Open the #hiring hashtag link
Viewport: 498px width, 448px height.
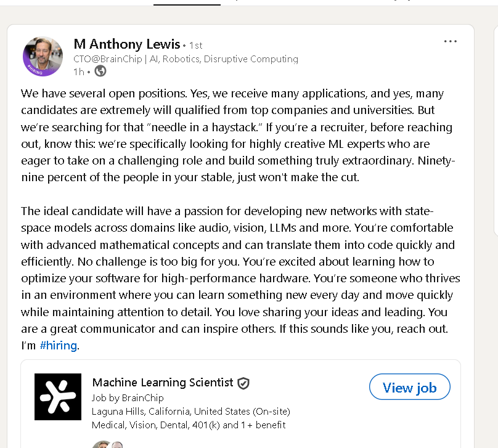click(x=59, y=346)
